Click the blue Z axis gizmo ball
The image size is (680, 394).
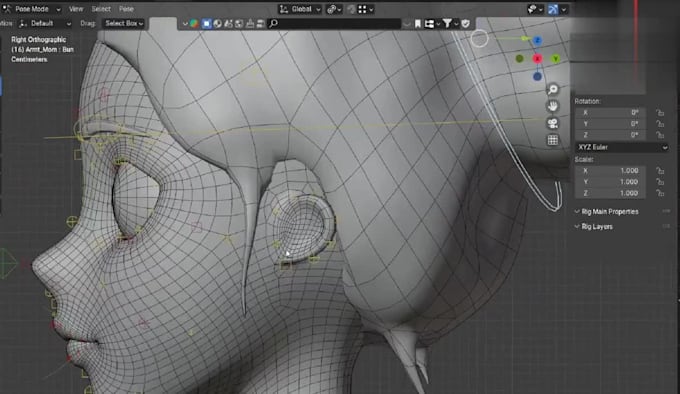[537, 40]
